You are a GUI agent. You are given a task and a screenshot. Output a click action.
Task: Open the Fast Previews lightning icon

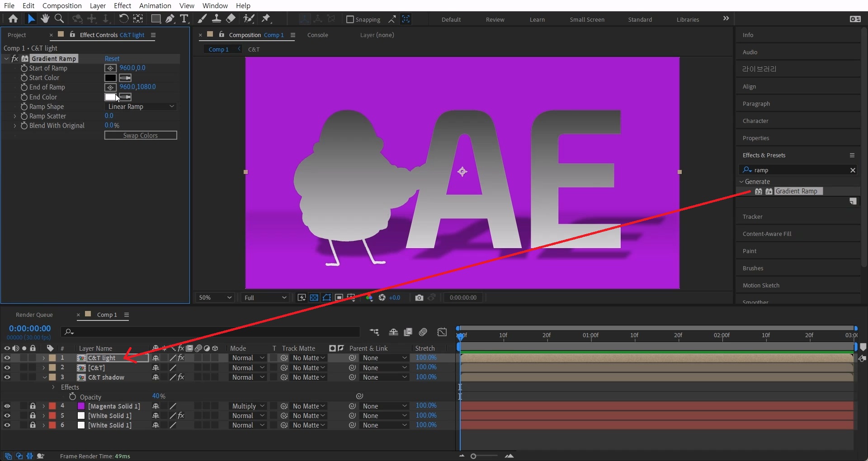pos(302,297)
